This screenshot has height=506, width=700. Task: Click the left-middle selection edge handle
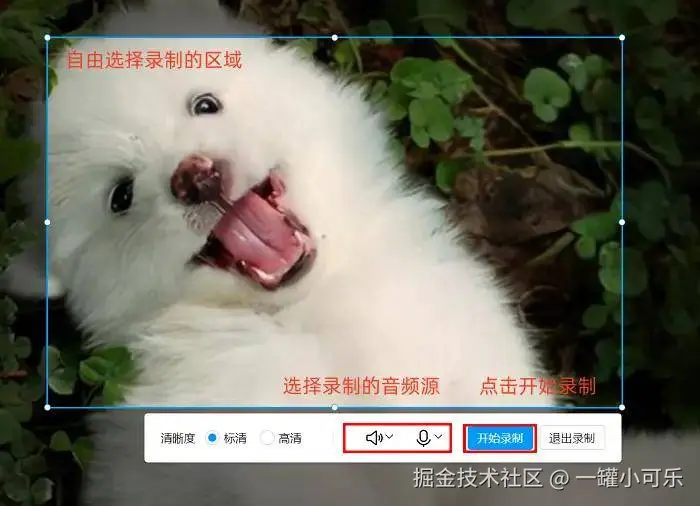(47, 222)
